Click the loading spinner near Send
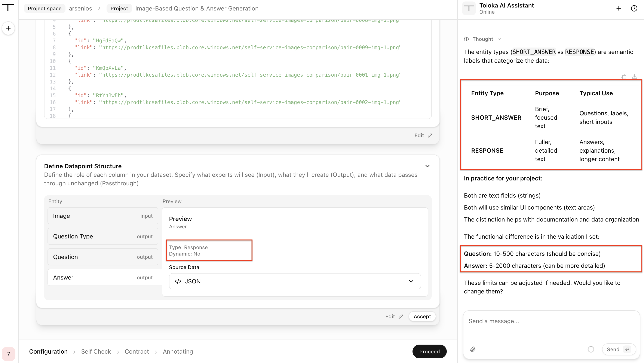 591,349
